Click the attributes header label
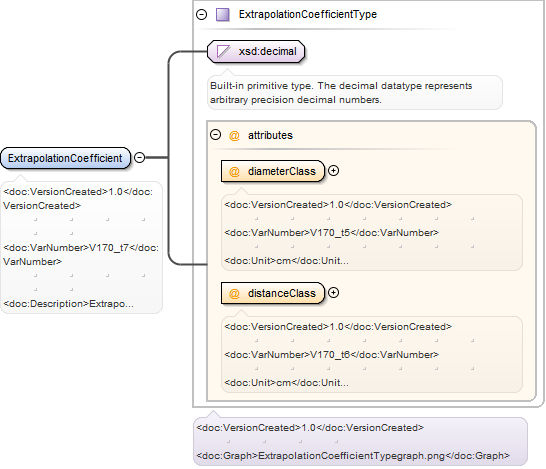The height and width of the screenshot is (469, 546). [270, 135]
